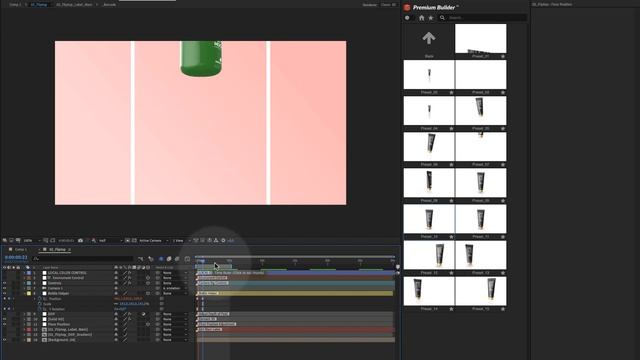The width and height of the screenshot is (640, 360).
Task: Click the Scale property stopwatch
Action: (x=40, y=304)
